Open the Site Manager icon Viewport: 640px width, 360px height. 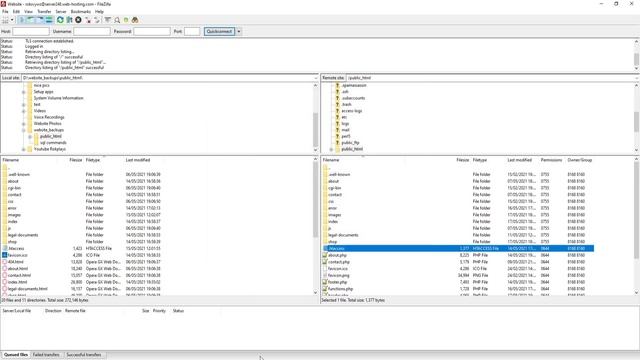(5, 20)
